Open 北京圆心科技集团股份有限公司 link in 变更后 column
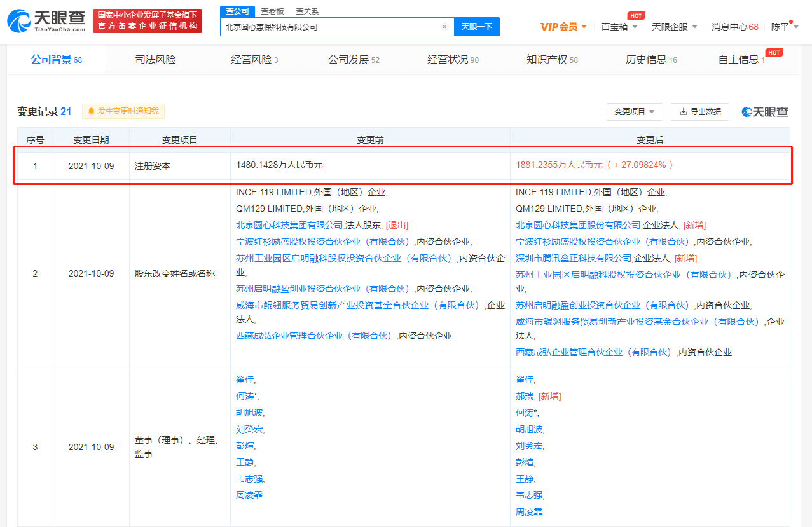 578,225
